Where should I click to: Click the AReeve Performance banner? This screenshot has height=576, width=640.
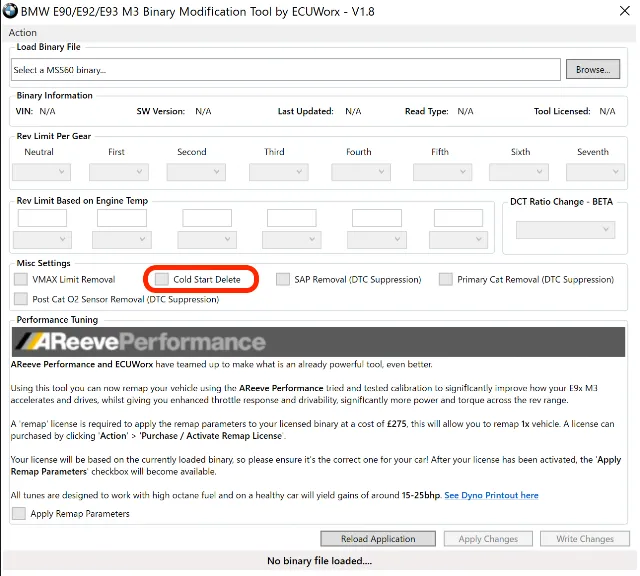[x=318, y=342]
